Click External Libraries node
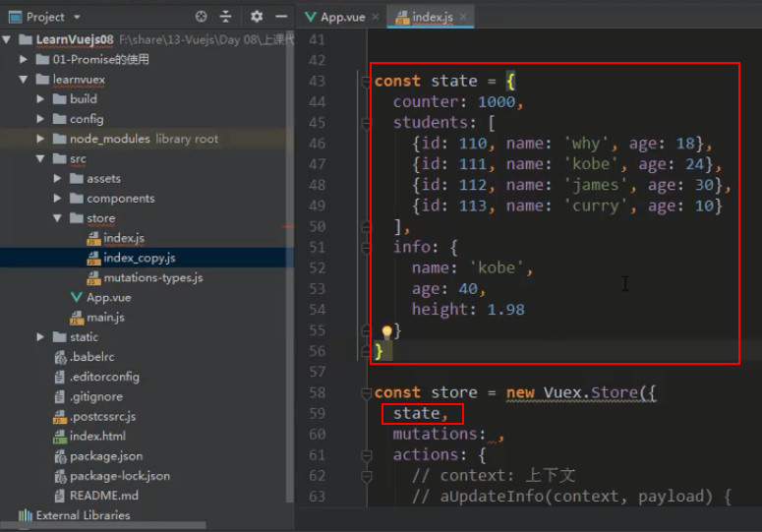The image size is (762, 532). (x=84, y=515)
